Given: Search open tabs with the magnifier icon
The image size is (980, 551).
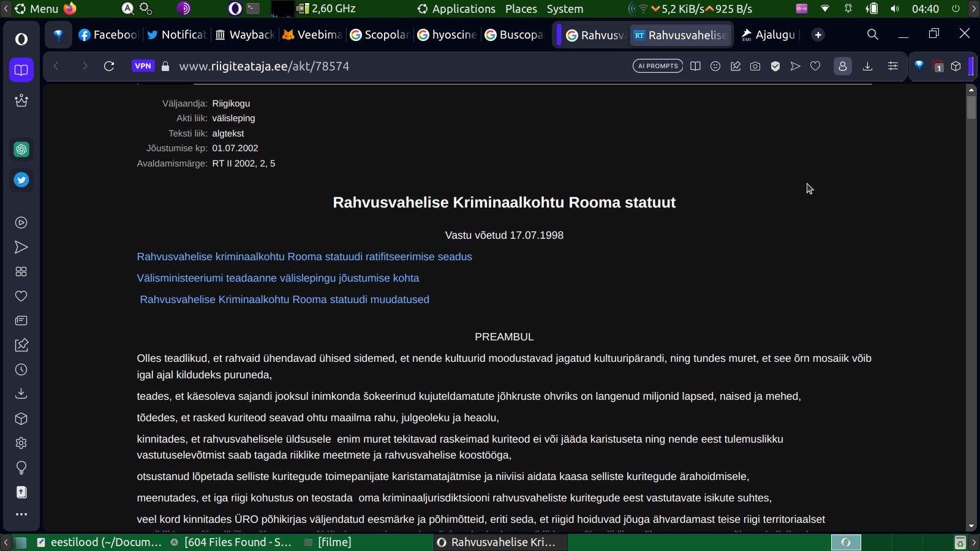Looking at the screenshot, I should click(873, 34).
